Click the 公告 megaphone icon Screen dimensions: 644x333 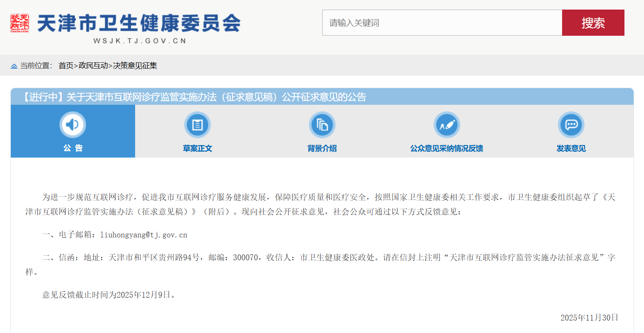point(73,124)
